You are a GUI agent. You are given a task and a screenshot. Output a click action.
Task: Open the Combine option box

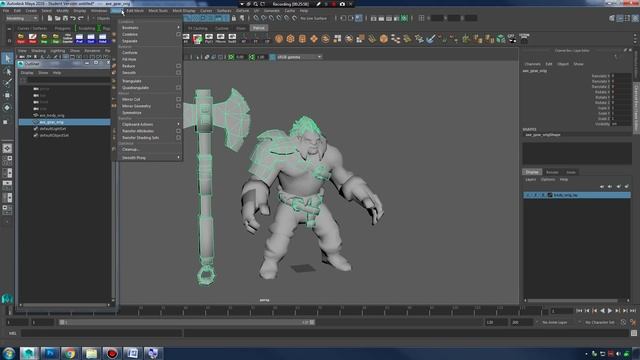[x=178, y=34]
